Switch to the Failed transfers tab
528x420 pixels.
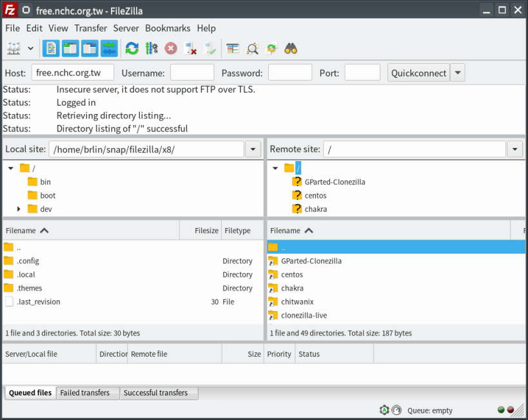(x=85, y=393)
